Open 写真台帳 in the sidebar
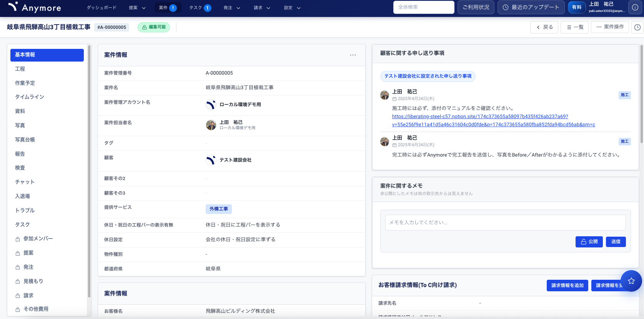This screenshot has height=319, width=644. pos(47,140)
